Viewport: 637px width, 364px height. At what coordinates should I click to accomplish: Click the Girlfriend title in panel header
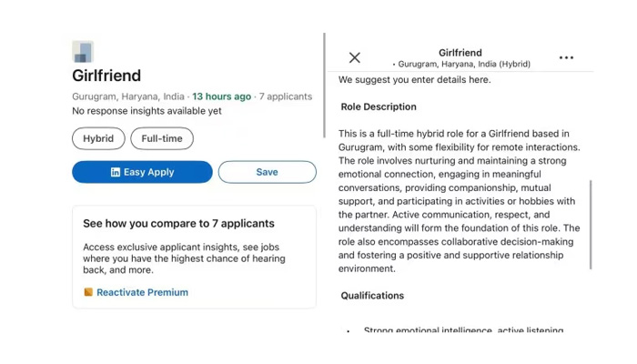point(460,53)
